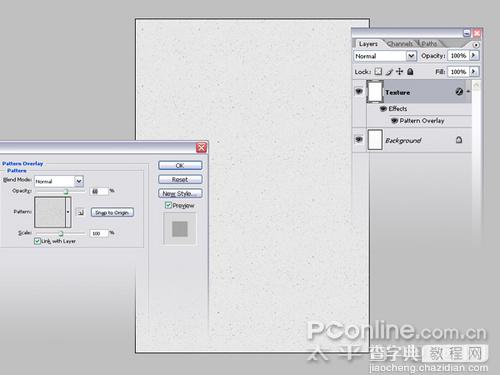Click the Layers panel scrollbar up arrow

point(476,85)
